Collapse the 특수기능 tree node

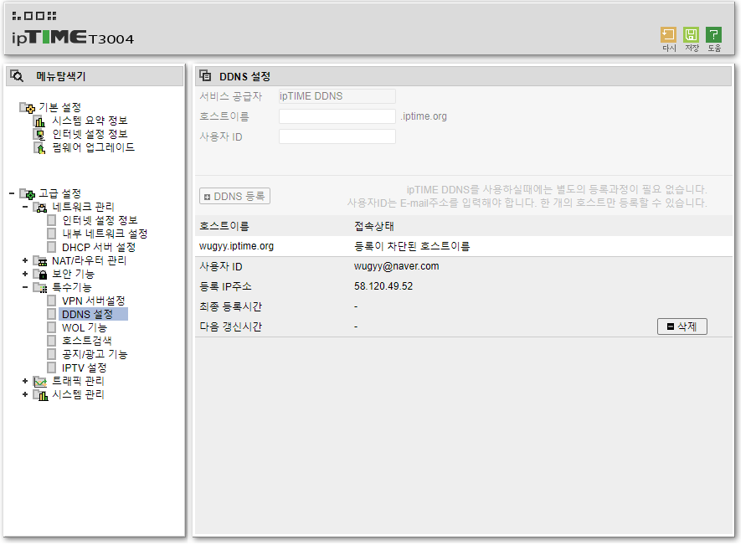click(x=25, y=287)
